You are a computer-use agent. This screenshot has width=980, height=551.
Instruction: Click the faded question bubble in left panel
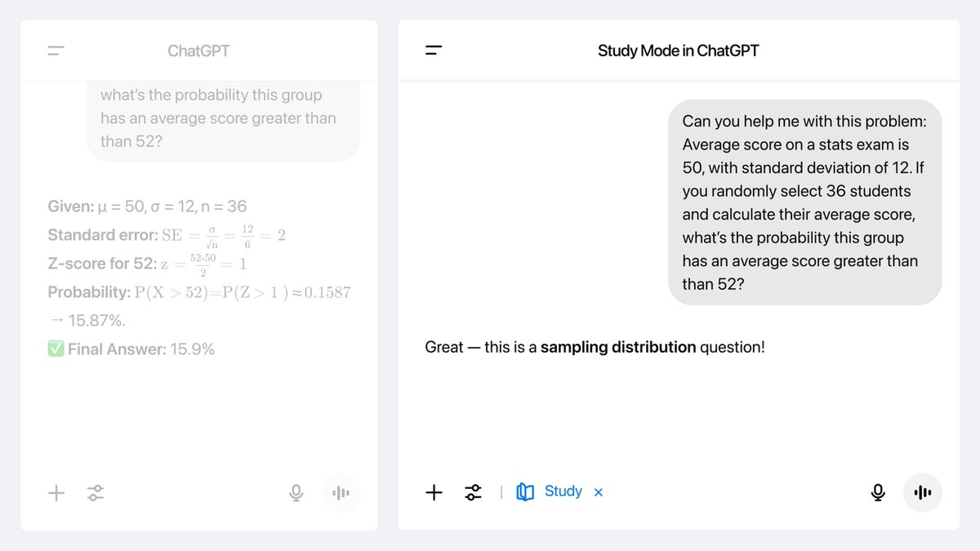pos(222,119)
